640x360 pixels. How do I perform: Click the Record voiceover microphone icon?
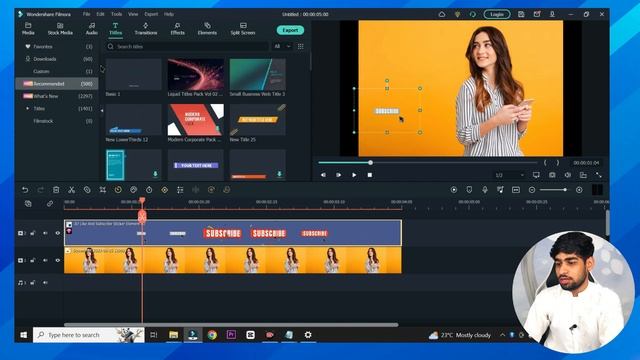tap(485, 190)
